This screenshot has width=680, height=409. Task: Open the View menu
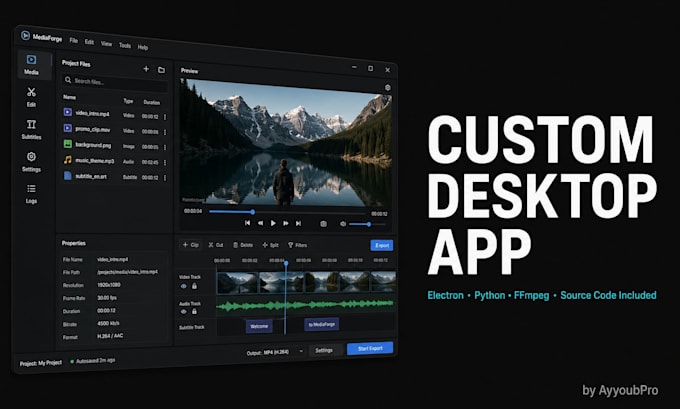(106, 43)
